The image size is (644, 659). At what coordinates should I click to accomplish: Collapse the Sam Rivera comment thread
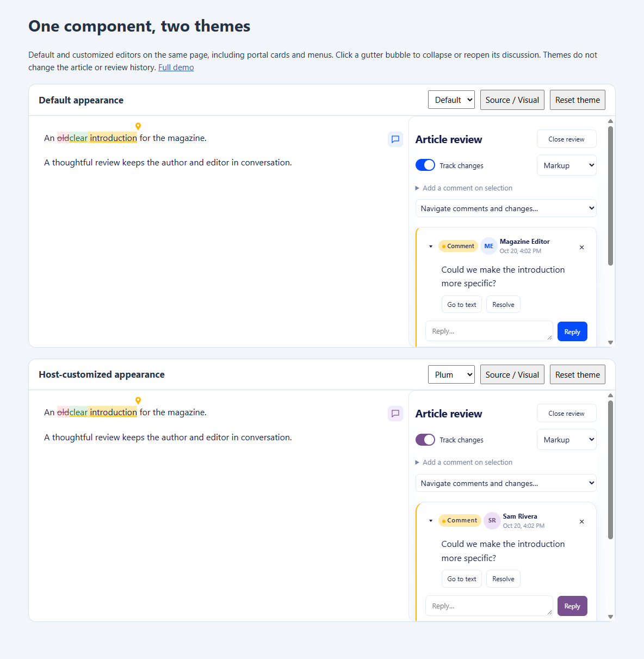[x=431, y=521]
